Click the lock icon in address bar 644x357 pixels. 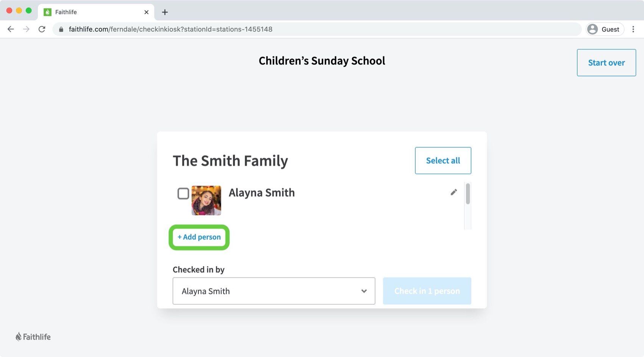(x=61, y=29)
